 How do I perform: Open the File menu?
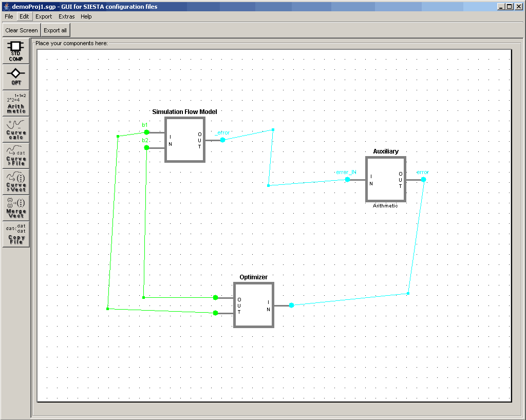(9, 16)
